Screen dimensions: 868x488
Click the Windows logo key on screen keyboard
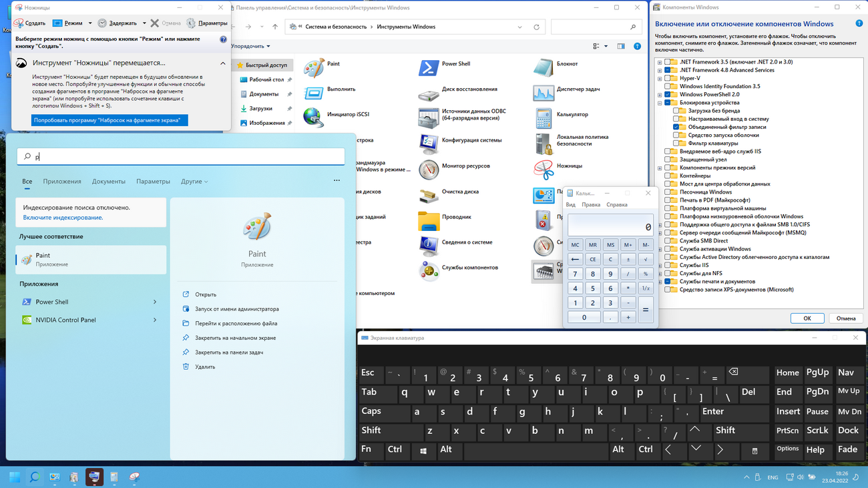[x=423, y=451]
